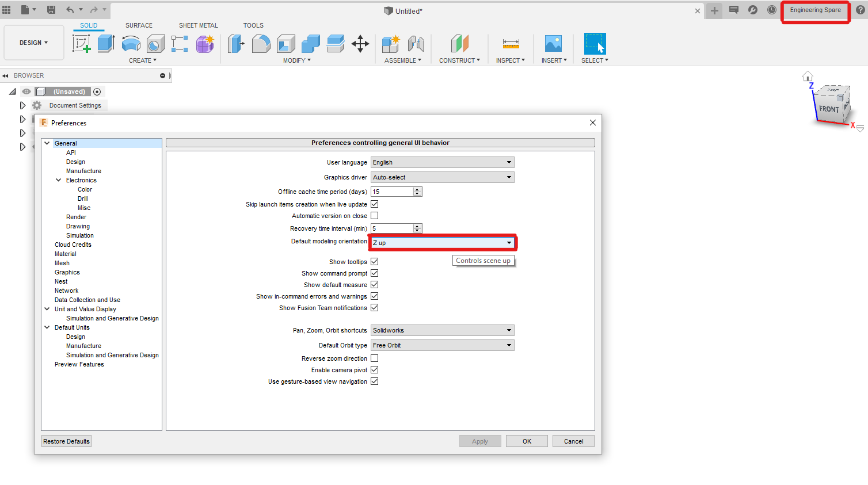Toggle Show in-command errors and warnings
The image size is (868, 485).
click(x=374, y=296)
